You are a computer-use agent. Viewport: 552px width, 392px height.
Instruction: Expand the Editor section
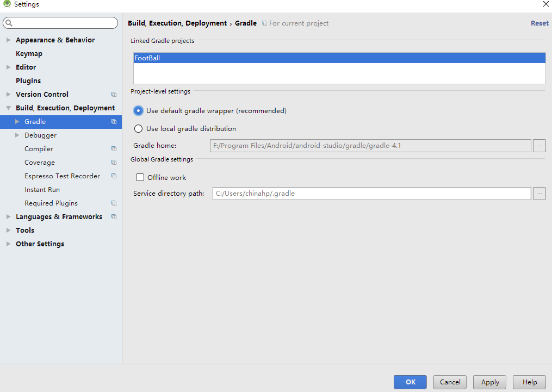point(9,67)
